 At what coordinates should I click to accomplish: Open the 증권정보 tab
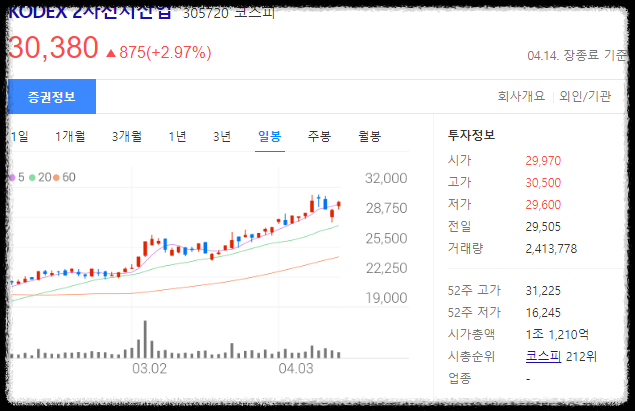(52, 96)
